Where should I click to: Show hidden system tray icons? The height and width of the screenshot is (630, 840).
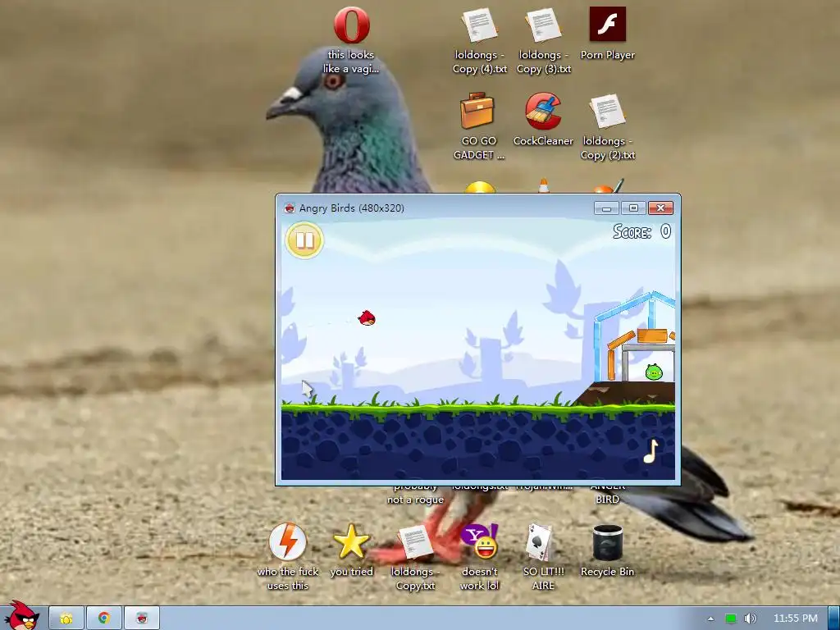tap(711, 619)
